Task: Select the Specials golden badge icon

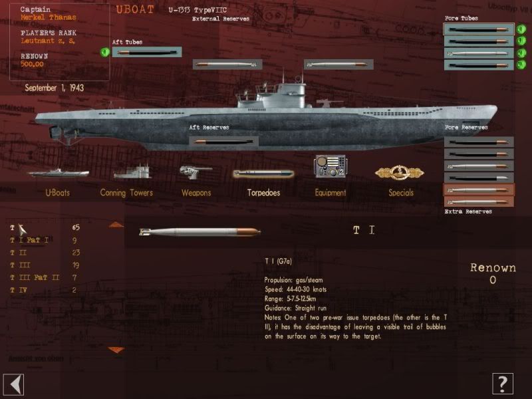Action: (x=400, y=172)
